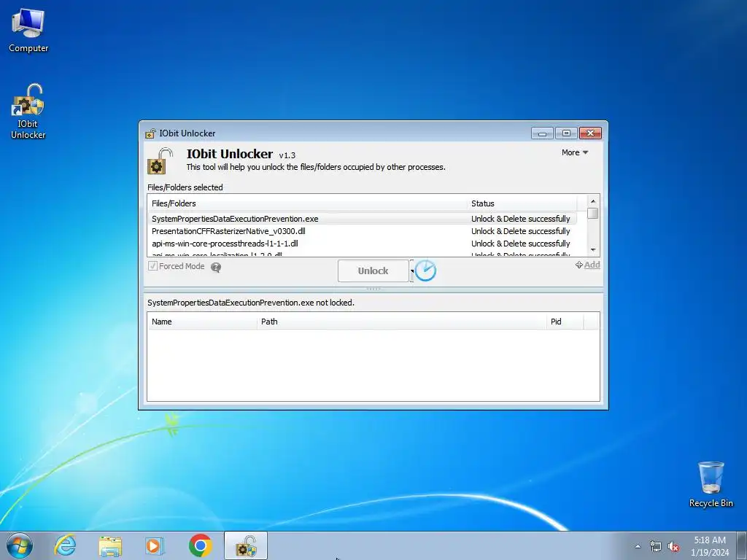
Task: Click the blue clock icon beside Unlock
Action: [x=425, y=271]
